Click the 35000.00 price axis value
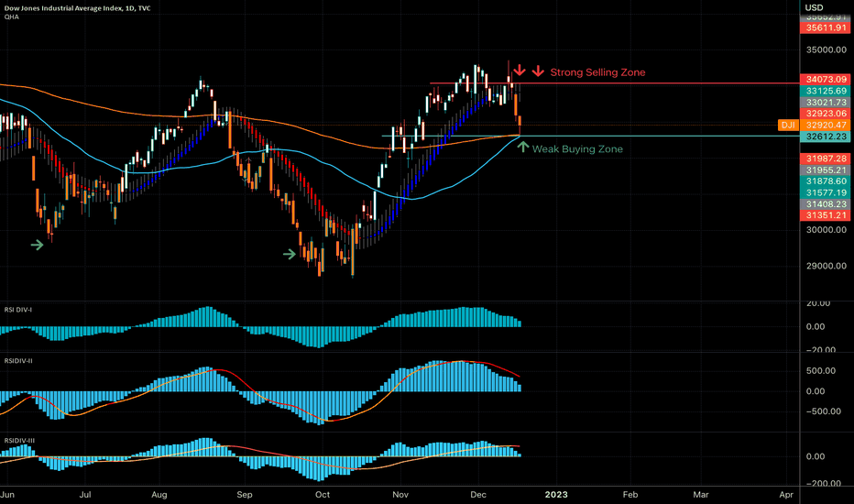 tap(827, 49)
